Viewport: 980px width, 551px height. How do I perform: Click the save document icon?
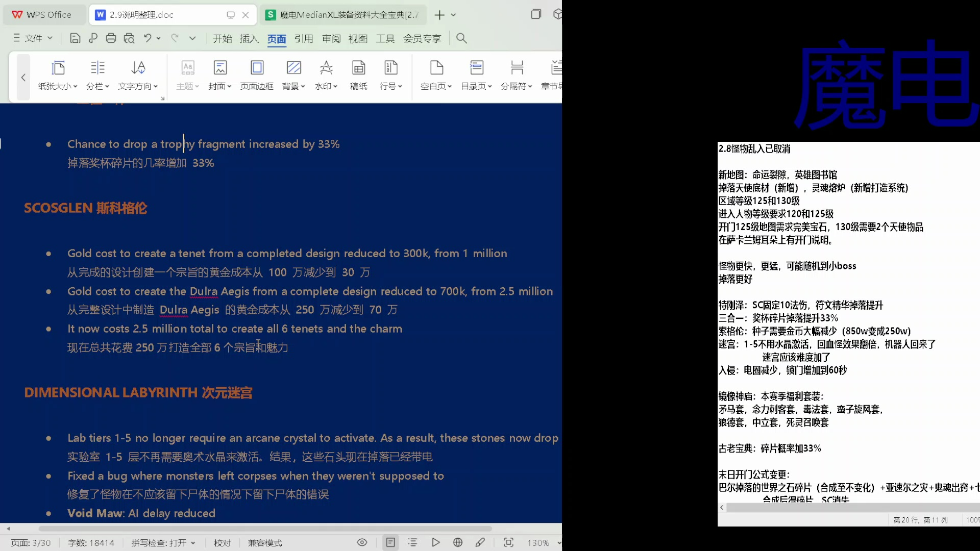75,38
